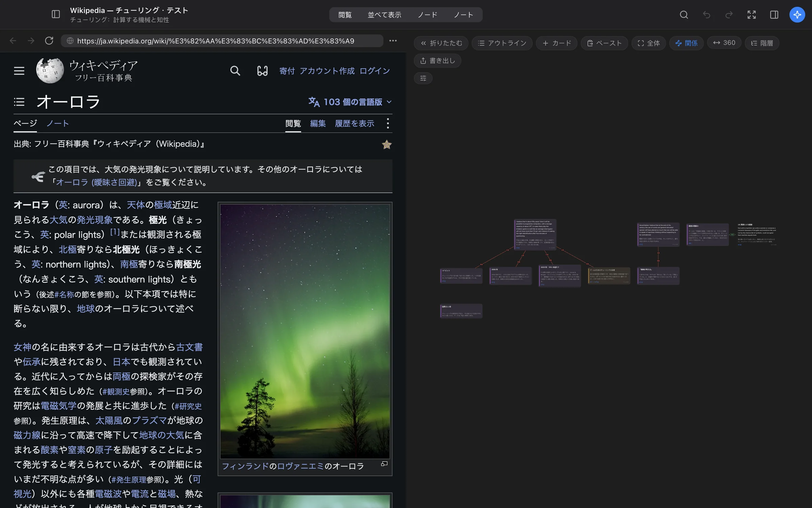Open 履歴を表示 history tab

tap(355, 123)
